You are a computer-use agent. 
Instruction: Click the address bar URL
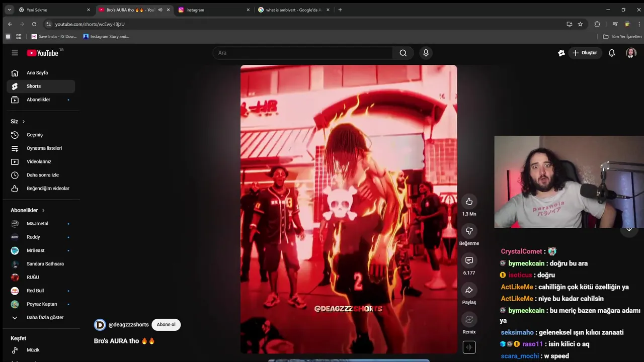[90, 24]
